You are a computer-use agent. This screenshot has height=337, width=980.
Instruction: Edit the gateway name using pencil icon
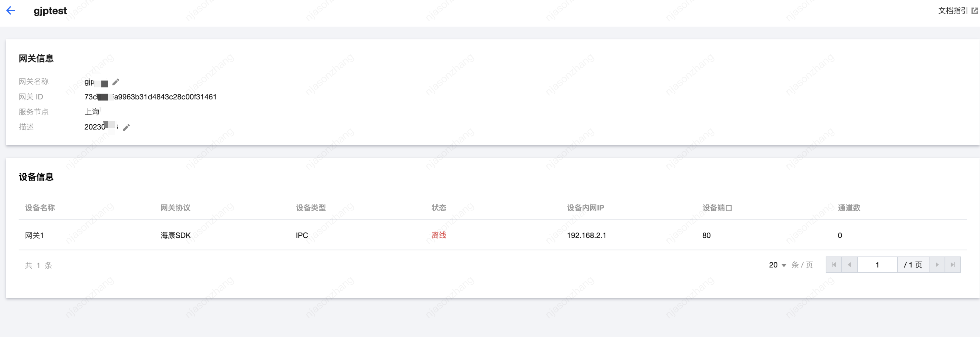point(116,82)
